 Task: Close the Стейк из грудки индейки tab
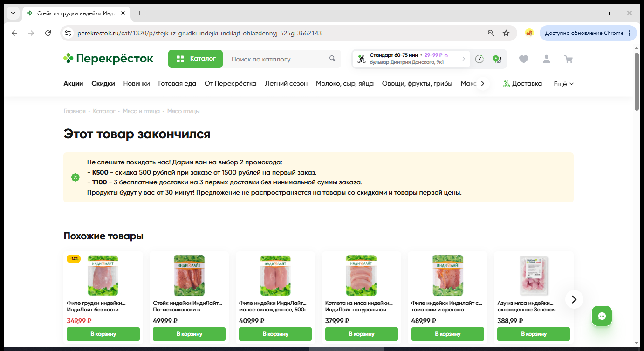(123, 13)
